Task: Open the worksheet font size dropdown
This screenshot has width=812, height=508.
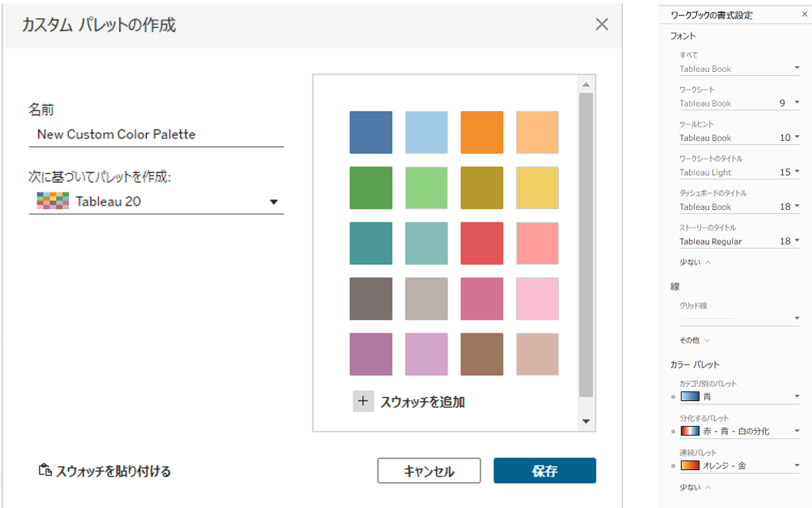Action: (x=796, y=103)
